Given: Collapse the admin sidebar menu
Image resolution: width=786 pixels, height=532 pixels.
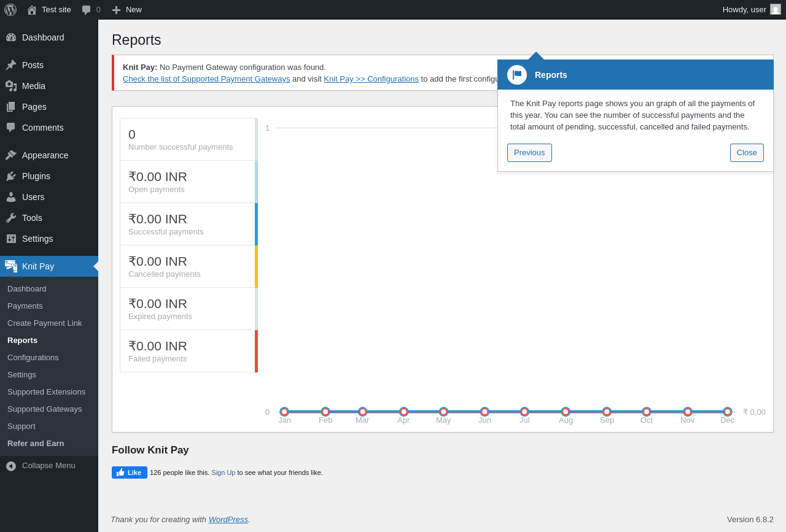Looking at the screenshot, I should 49,466.
